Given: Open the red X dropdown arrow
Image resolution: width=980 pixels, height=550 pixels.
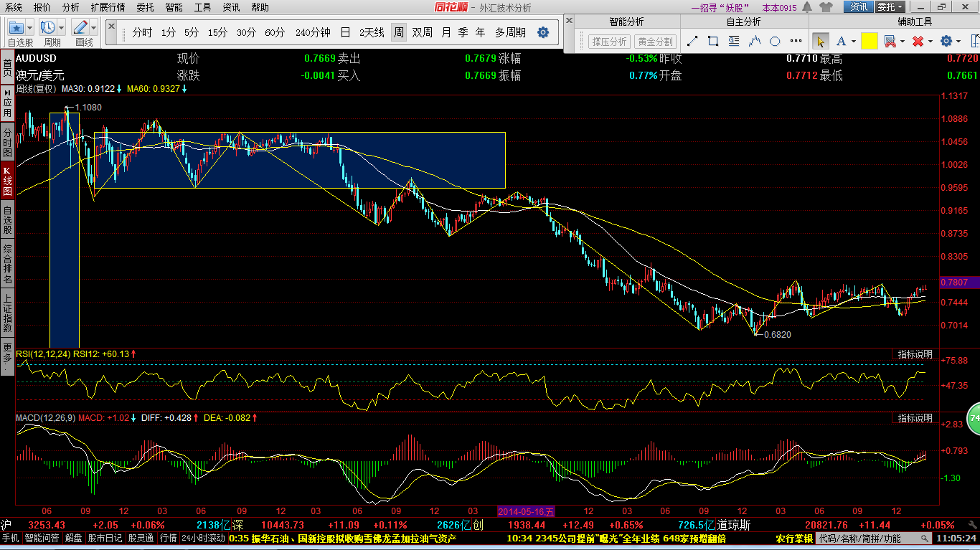Looking at the screenshot, I should (930, 41).
